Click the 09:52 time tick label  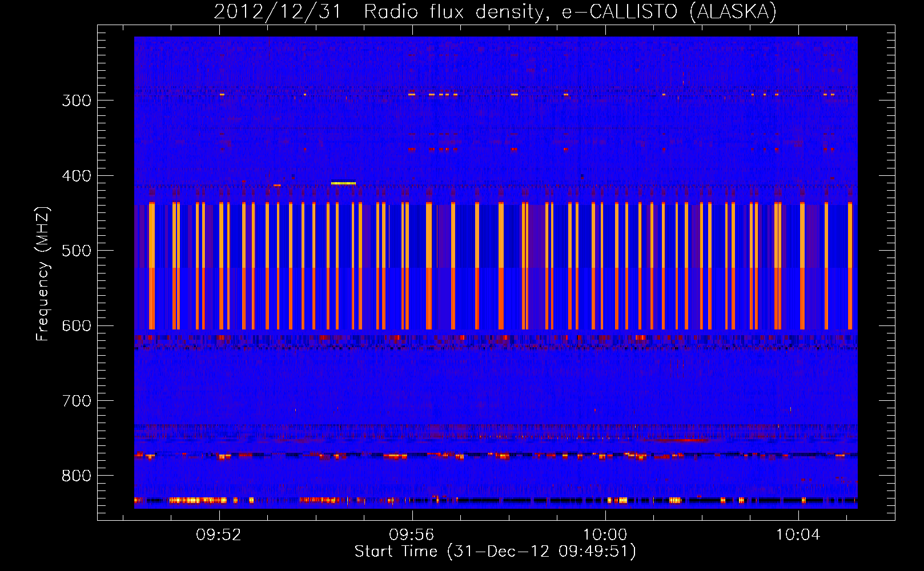219,535
